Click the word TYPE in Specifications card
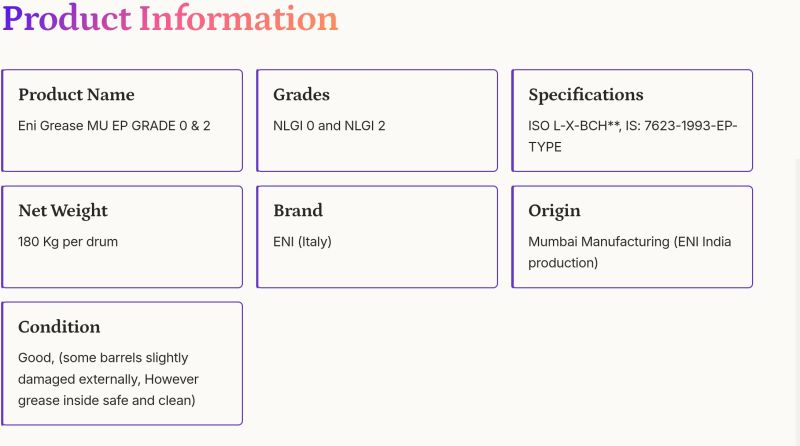This screenshot has width=800, height=446. (545, 147)
